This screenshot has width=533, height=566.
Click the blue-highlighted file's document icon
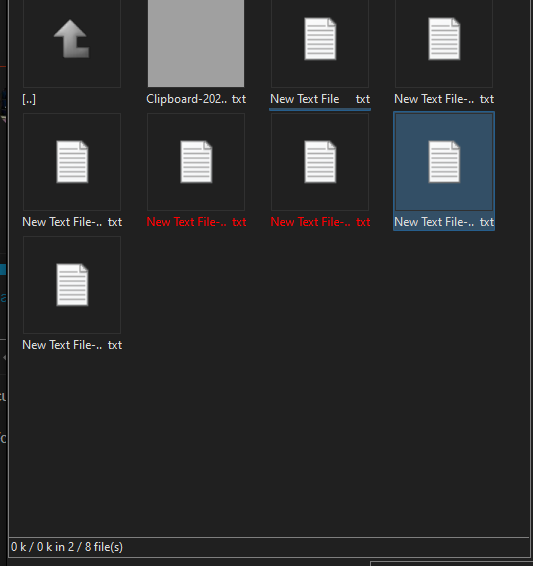pos(444,162)
